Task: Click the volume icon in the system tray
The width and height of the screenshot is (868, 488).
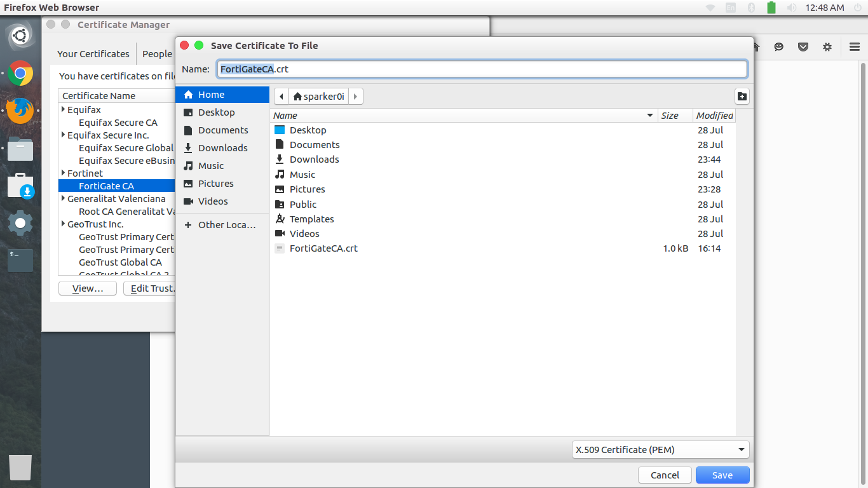Action: [x=792, y=8]
